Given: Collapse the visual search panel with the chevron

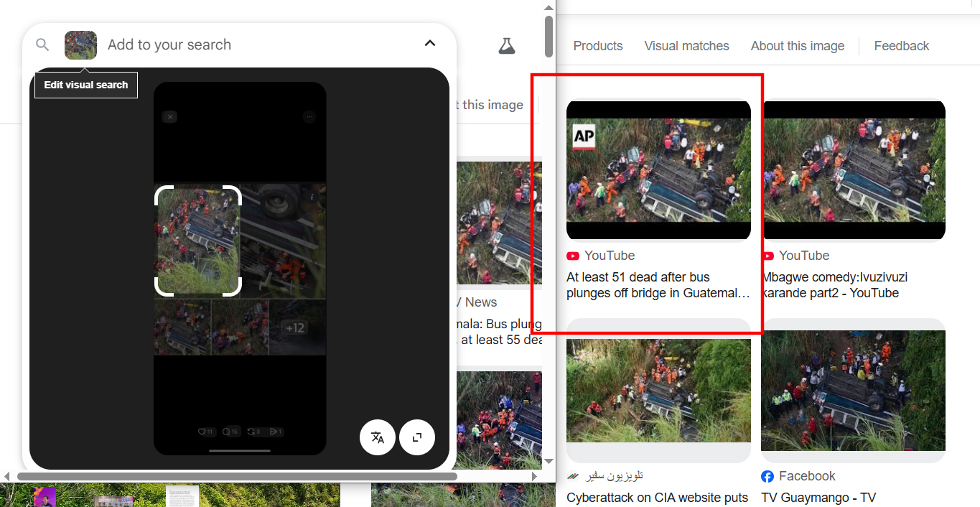Looking at the screenshot, I should [x=430, y=44].
